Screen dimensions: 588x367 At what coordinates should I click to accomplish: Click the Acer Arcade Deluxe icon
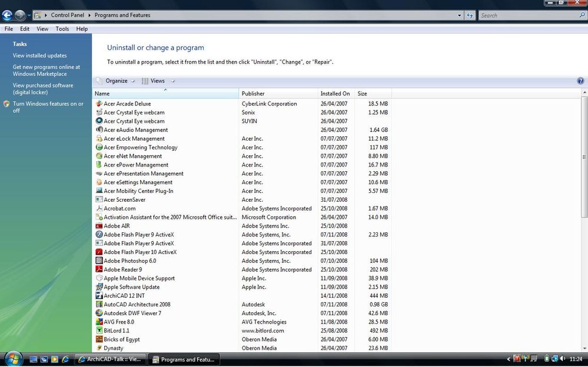(x=99, y=104)
